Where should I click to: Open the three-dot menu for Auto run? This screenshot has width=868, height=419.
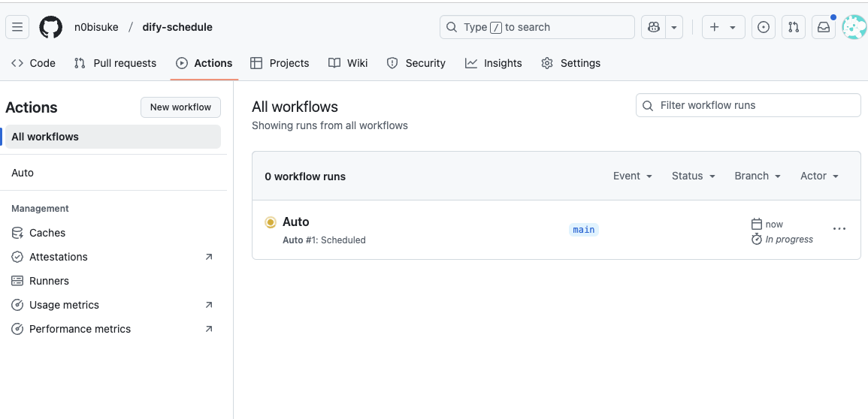[839, 229]
